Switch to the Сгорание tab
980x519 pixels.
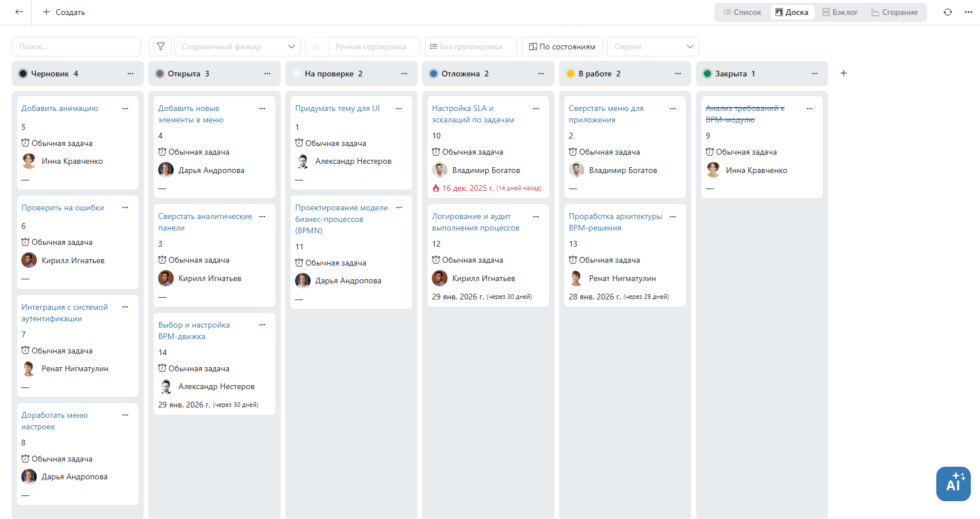(894, 12)
